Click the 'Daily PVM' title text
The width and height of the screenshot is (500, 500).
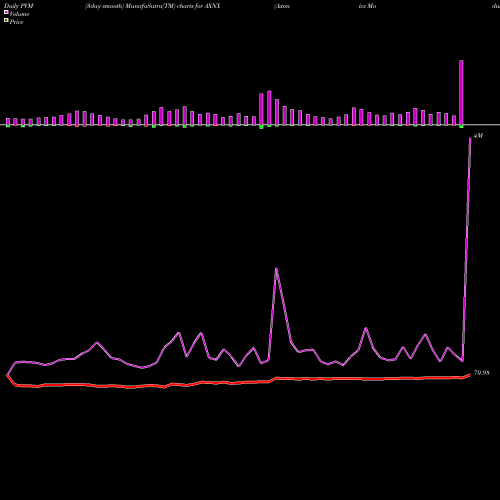pyautogui.click(x=19, y=6)
